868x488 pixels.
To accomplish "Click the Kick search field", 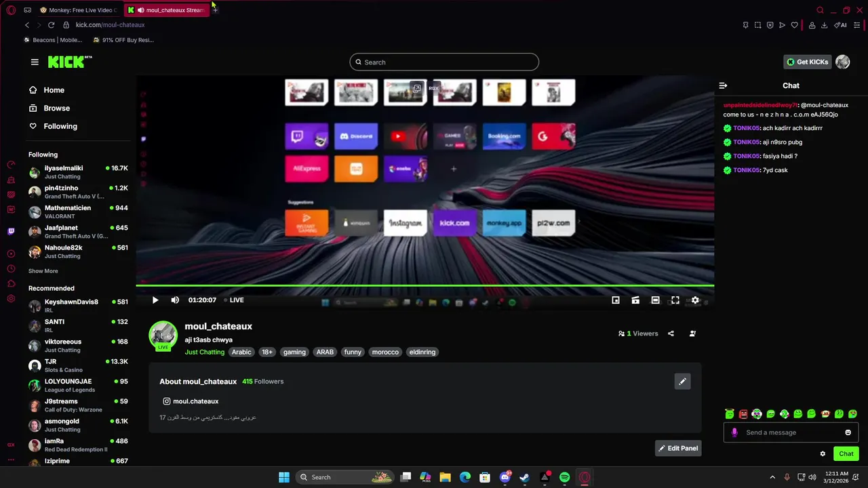I will [x=444, y=62].
